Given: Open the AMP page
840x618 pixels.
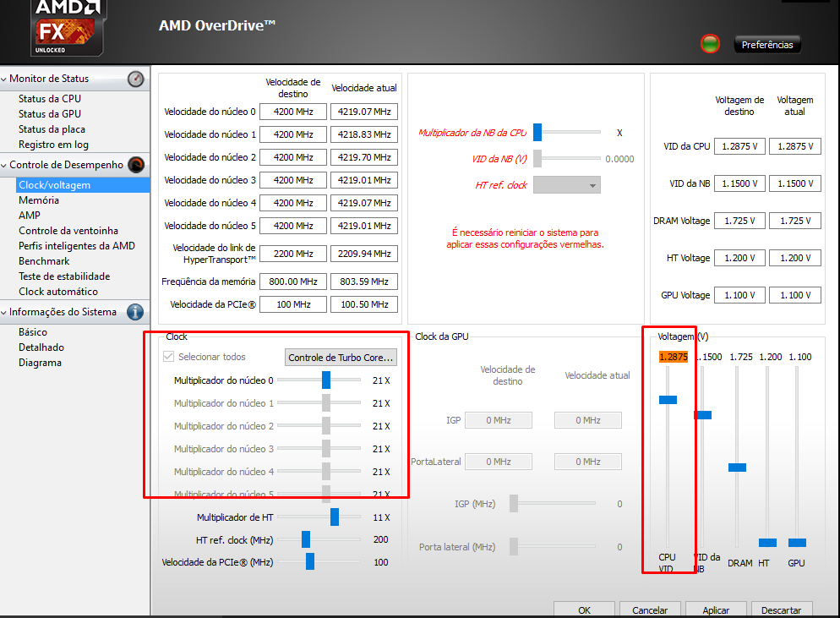Looking at the screenshot, I should (30, 215).
